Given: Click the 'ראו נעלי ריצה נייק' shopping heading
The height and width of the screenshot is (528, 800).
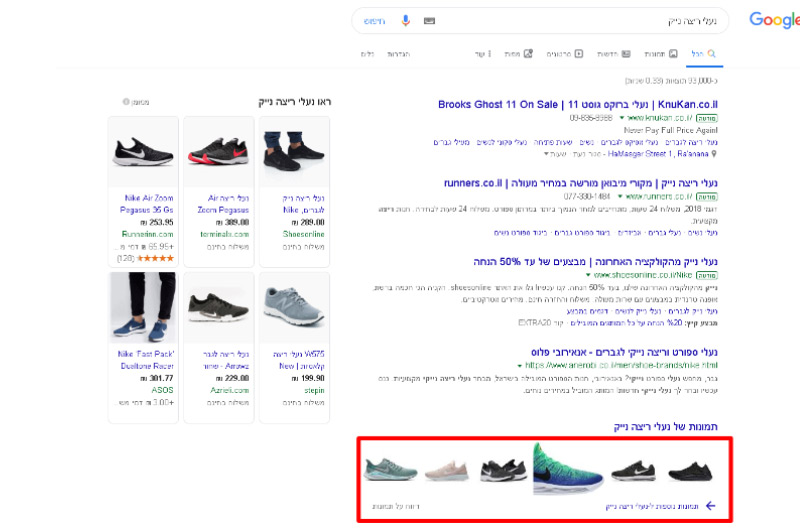Looking at the screenshot, I should (294, 102).
